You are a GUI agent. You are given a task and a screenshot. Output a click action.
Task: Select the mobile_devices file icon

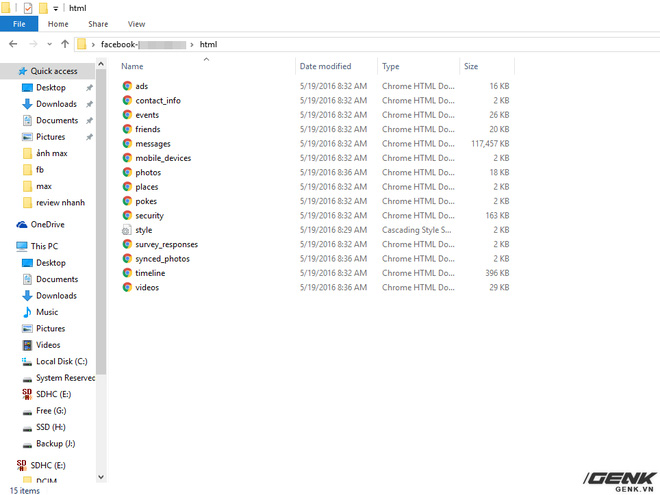click(x=127, y=158)
